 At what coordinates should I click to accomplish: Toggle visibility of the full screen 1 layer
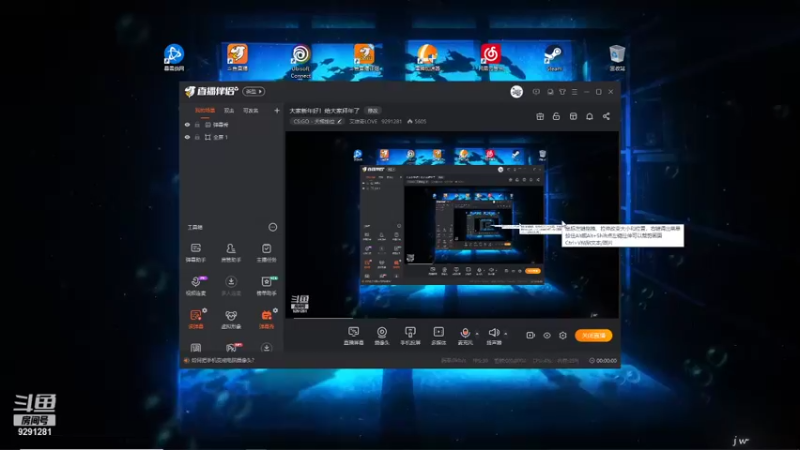click(187, 137)
